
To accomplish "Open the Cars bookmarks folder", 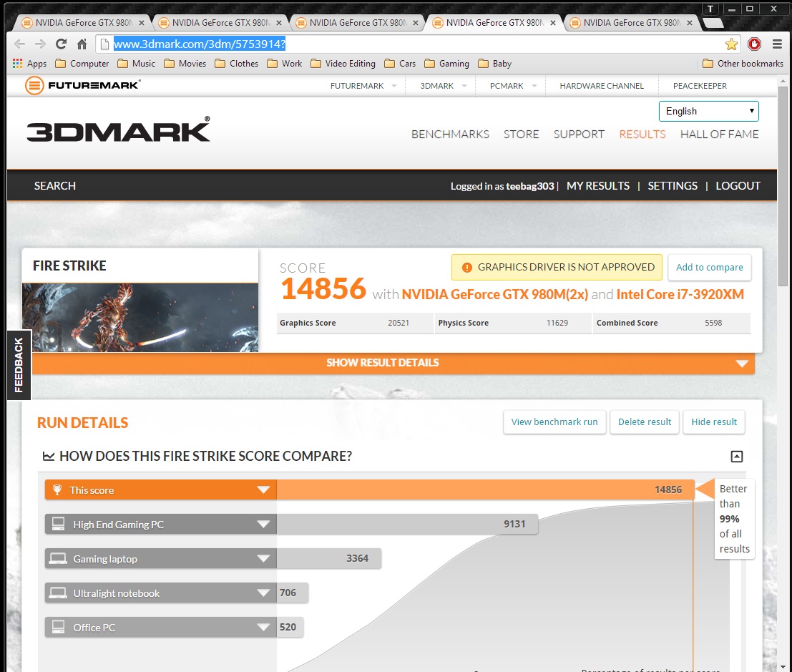I will [399, 64].
